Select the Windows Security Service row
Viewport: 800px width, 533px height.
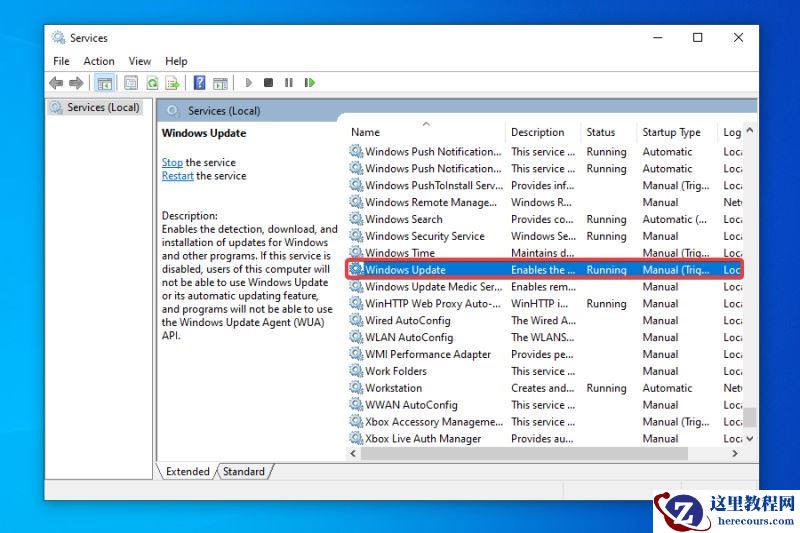545,236
